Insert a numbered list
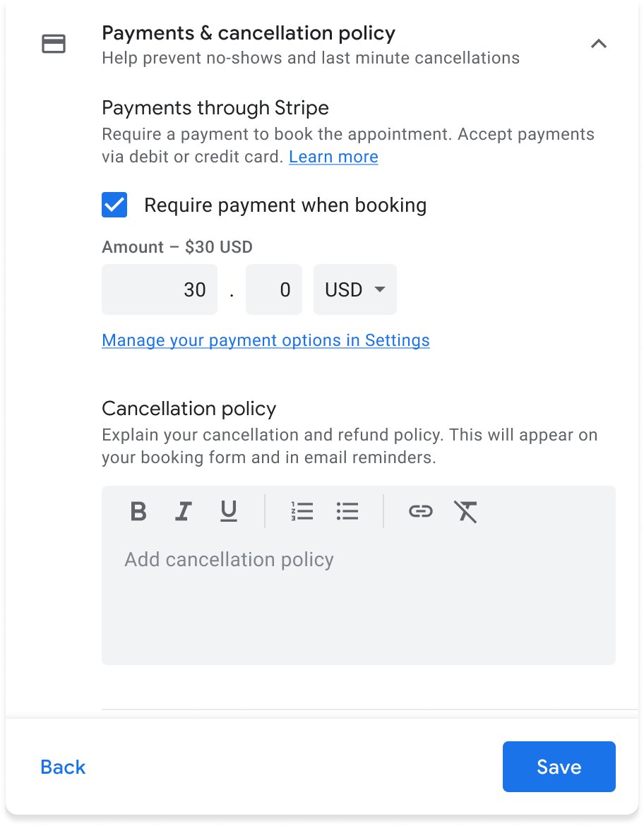Viewport: 644px width, 826px height. tap(302, 511)
